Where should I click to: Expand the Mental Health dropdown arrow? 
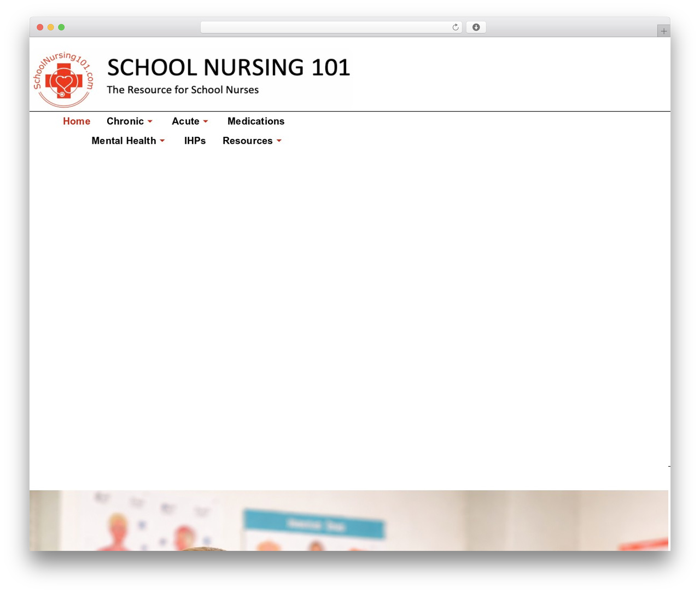(x=162, y=141)
